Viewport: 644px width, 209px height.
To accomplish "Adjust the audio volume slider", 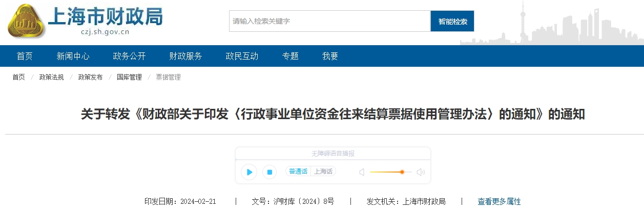I will point(390,172).
